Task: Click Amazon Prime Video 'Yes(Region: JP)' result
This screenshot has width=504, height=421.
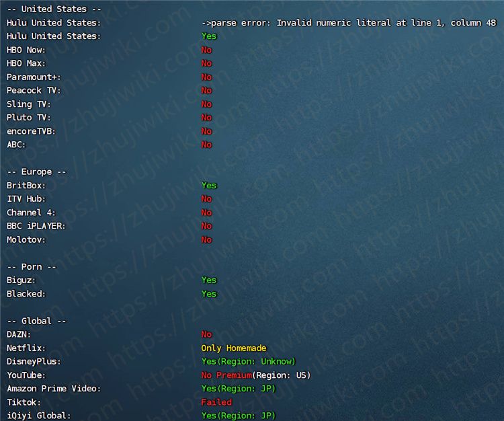Action: [239, 389]
